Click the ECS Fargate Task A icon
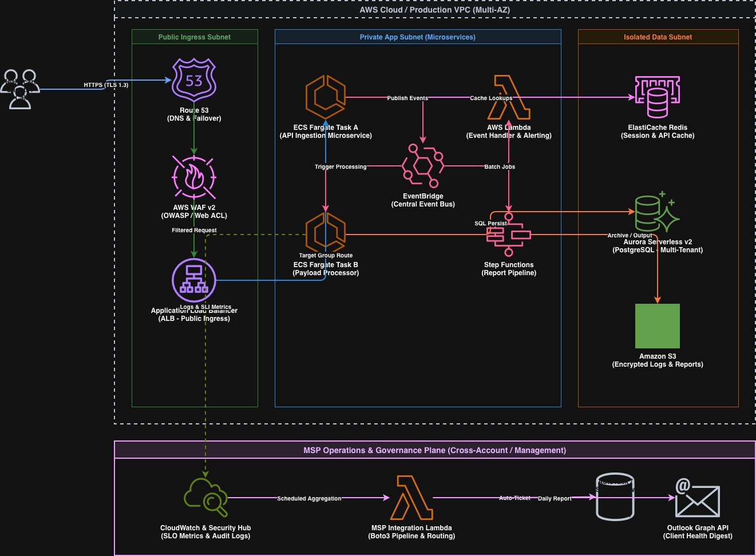Viewport: 756px width, 556px height. point(326,97)
